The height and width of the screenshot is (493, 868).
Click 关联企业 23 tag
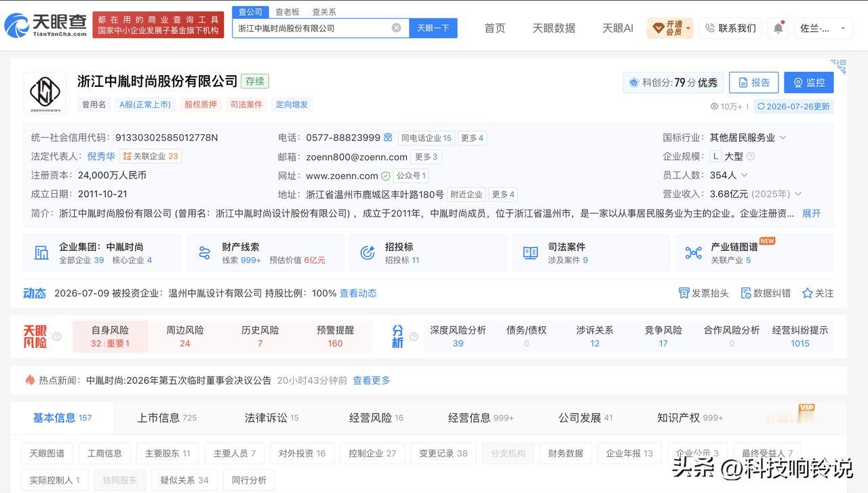[151, 156]
